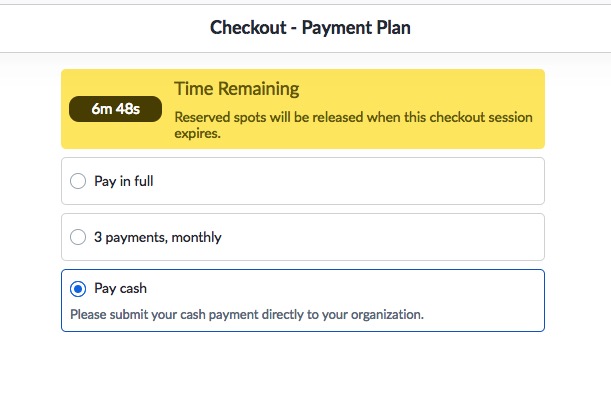Image resolution: width=611 pixels, height=418 pixels.
Task: Click the Pay in full label text
Action: tap(124, 181)
